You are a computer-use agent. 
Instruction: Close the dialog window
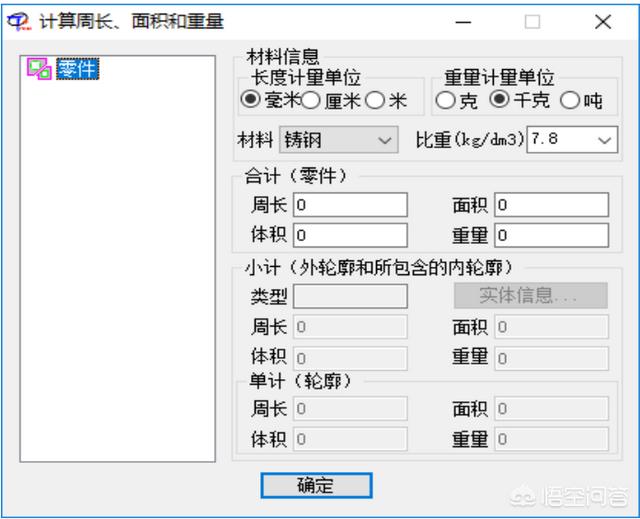coord(603,22)
